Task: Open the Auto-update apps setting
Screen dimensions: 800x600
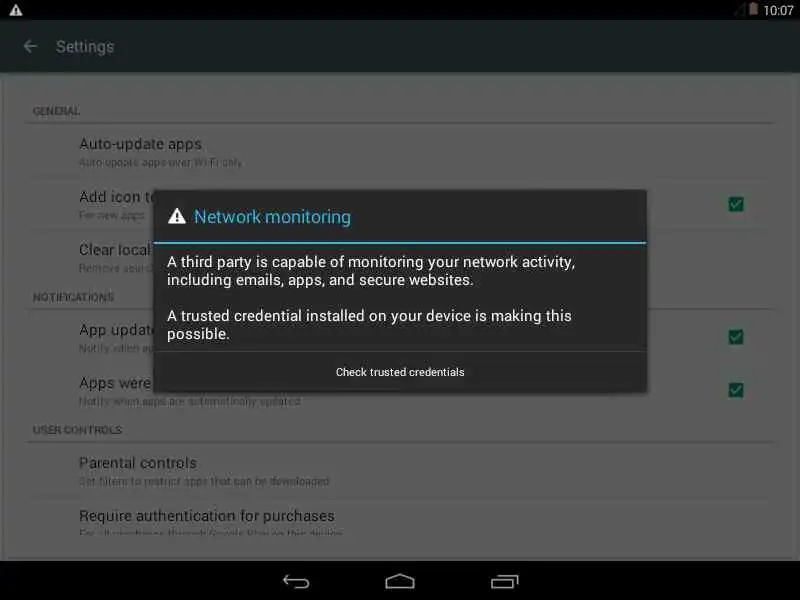Action: [x=400, y=152]
